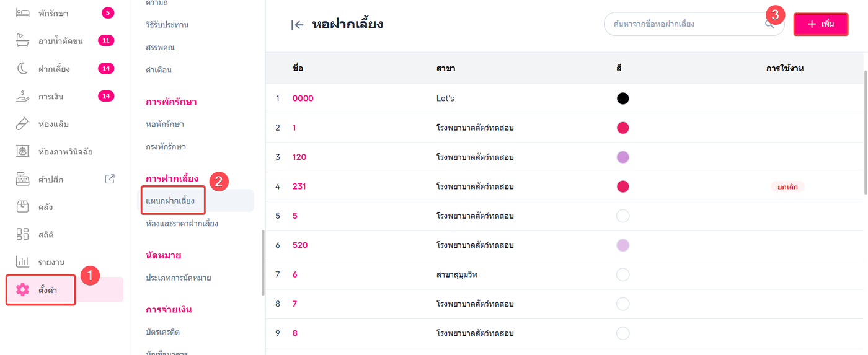Image resolution: width=868 pixels, height=355 pixels.
Task: Open ประเภทการนัดหมาย under appointments
Action: [179, 278]
